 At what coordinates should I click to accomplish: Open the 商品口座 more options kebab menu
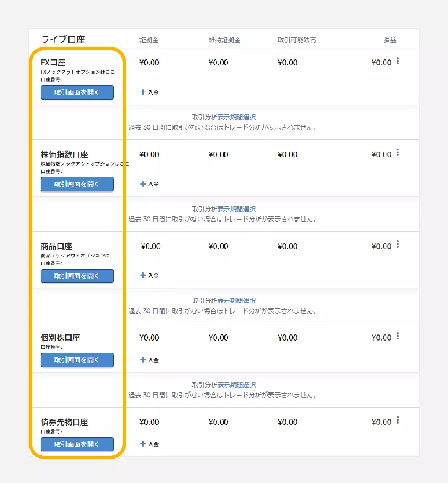coord(397,244)
